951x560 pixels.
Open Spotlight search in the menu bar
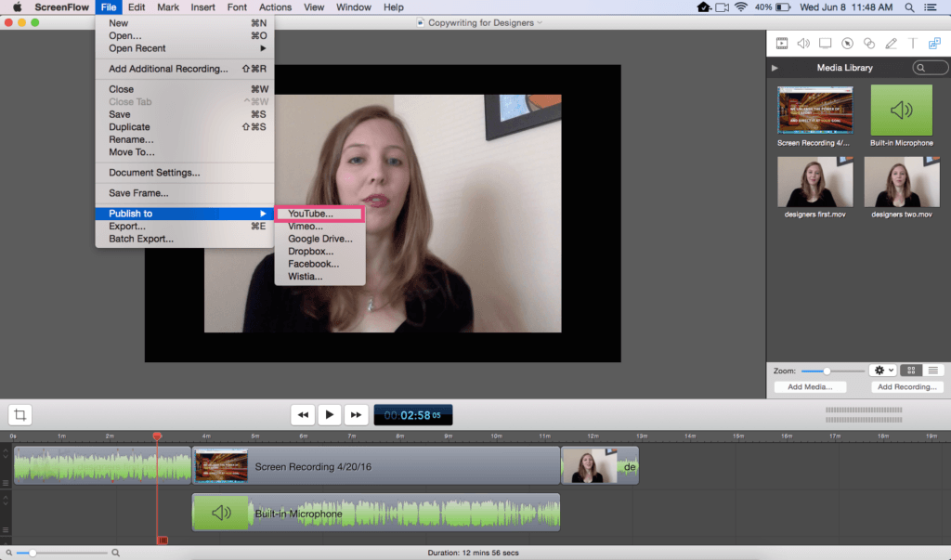pos(909,7)
